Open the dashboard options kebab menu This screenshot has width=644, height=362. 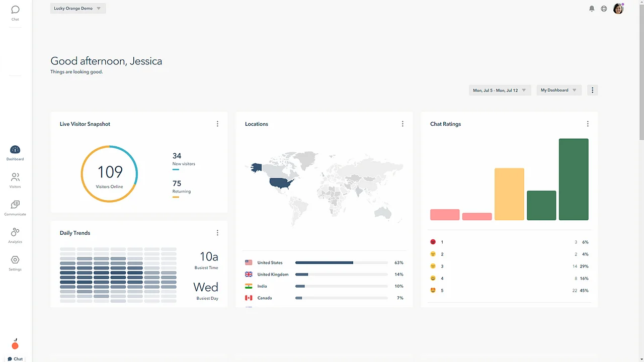(592, 90)
